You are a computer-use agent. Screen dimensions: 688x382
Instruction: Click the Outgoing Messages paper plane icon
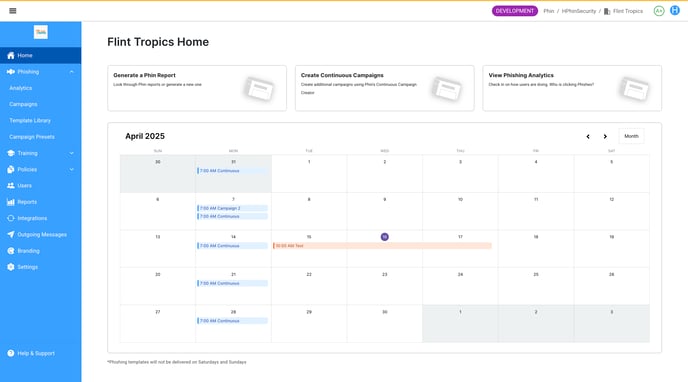11,234
